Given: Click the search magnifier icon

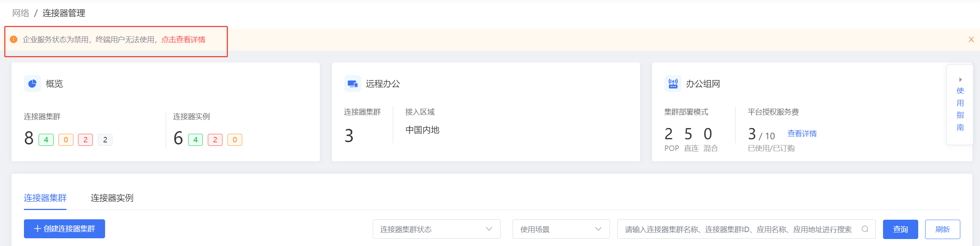Looking at the screenshot, I should pyautogui.click(x=865, y=229).
